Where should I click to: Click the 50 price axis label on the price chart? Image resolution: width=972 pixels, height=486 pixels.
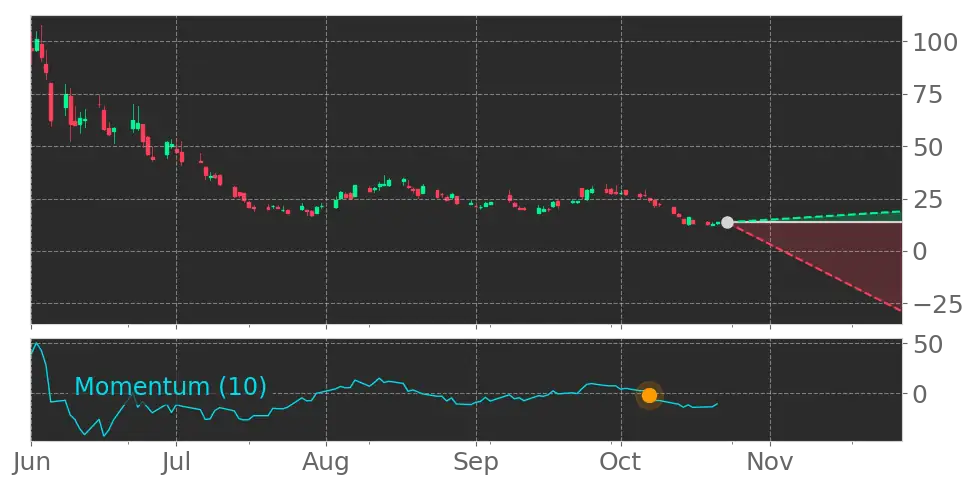click(926, 148)
